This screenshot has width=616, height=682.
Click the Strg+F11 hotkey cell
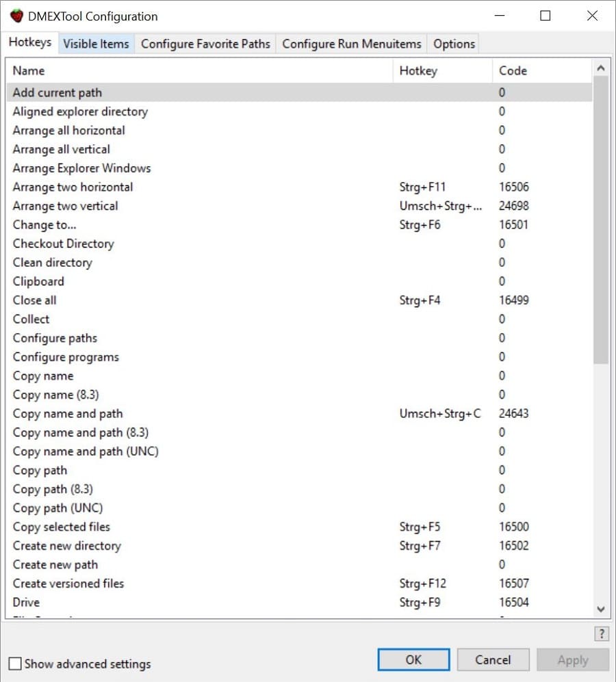(x=423, y=187)
